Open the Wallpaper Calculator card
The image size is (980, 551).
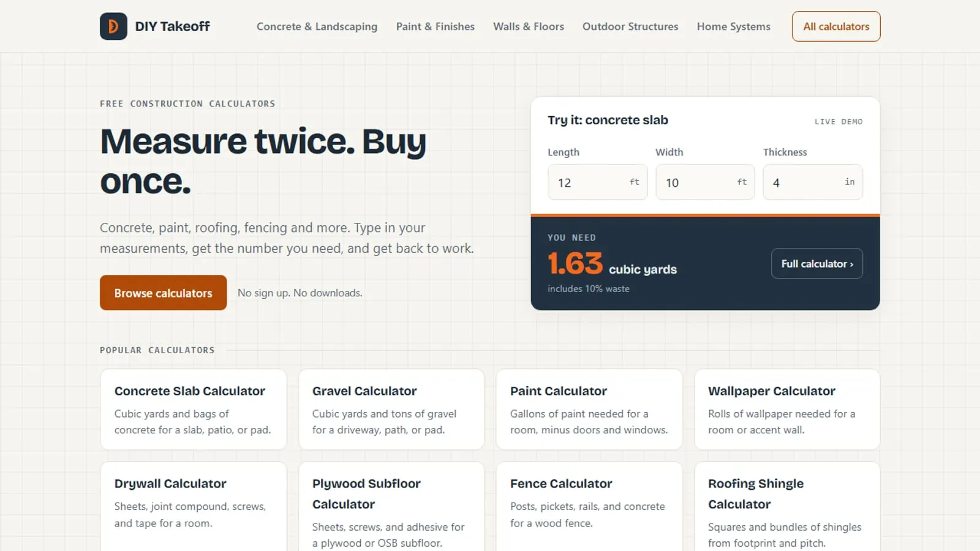tap(787, 409)
